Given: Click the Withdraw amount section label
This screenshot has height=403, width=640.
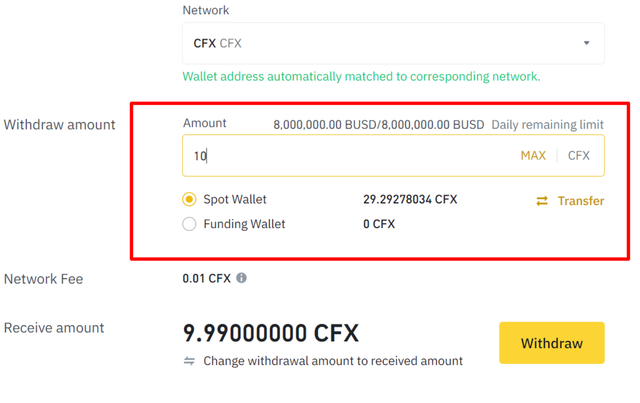Looking at the screenshot, I should pos(60,125).
